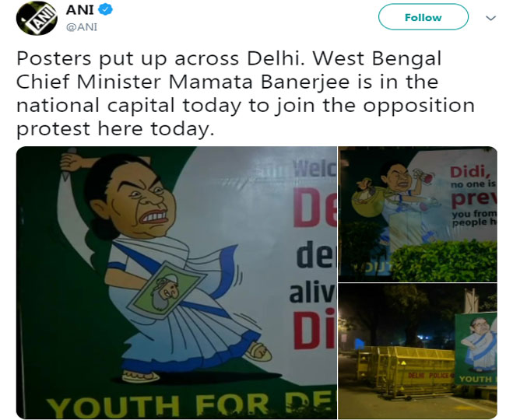Click 'Mamata Banerjee' in the tweet text
The height and width of the screenshot is (420, 506).
(x=259, y=82)
